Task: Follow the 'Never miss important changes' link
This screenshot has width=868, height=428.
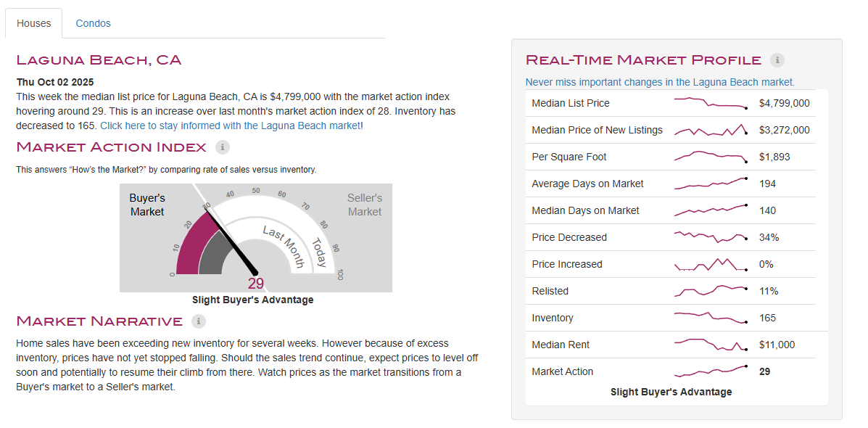Action: tap(659, 82)
